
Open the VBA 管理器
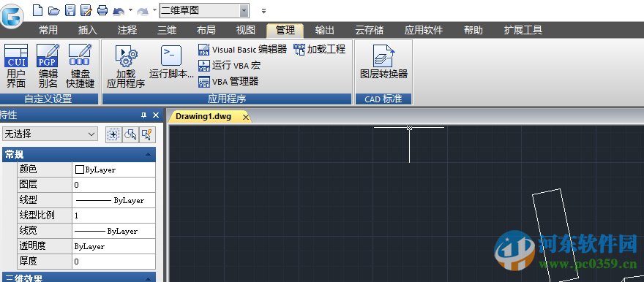click(228, 82)
